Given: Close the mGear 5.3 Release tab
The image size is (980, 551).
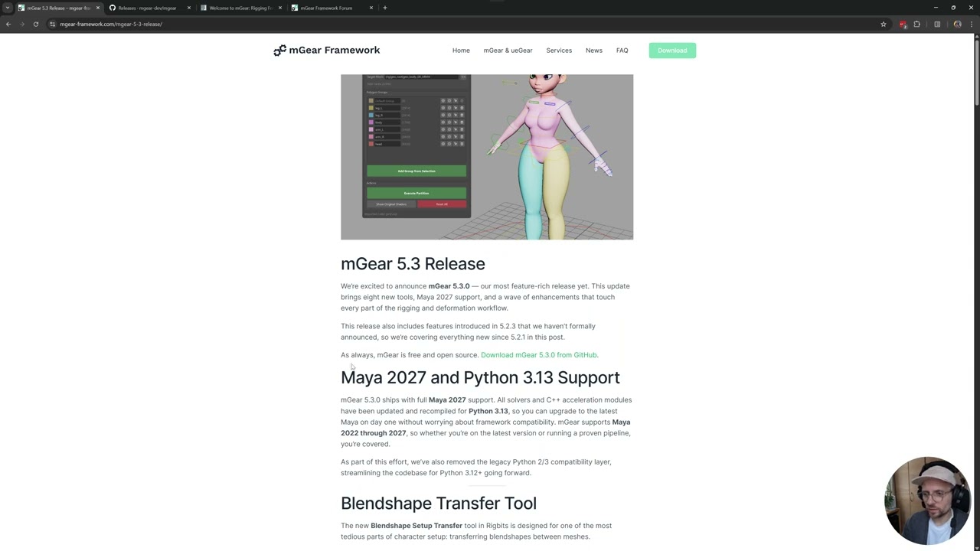Looking at the screenshot, I should pyautogui.click(x=98, y=8).
